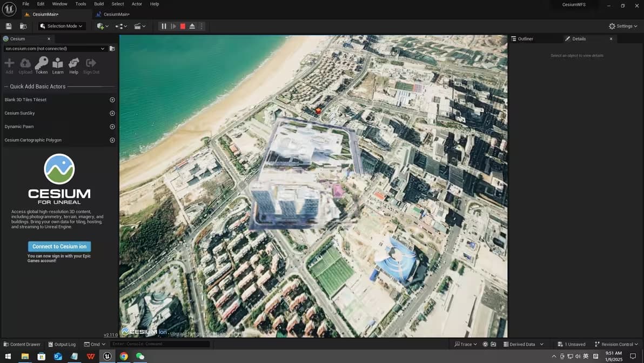Click the circular trace record icon in the status bar
The height and width of the screenshot is (363, 644).
485,344
